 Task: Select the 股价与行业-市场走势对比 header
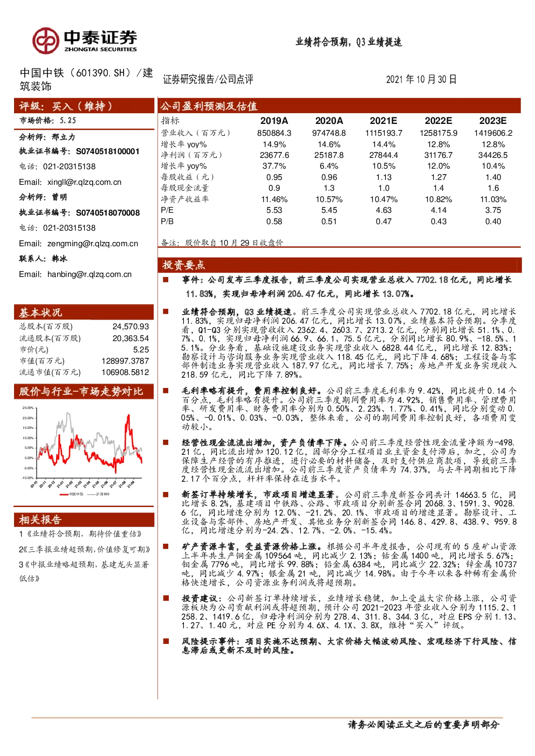pyautogui.click(x=81, y=391)
